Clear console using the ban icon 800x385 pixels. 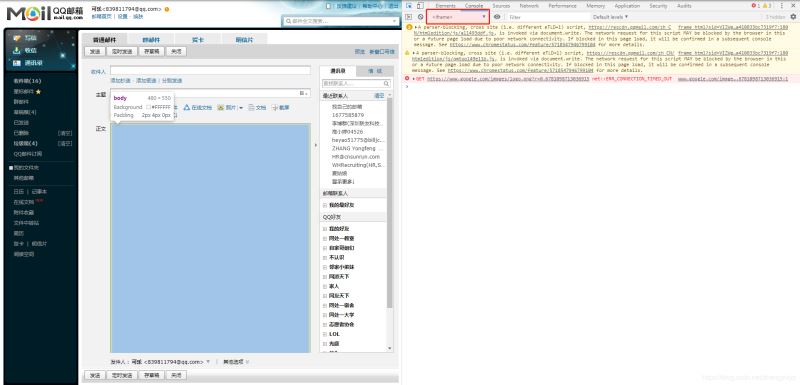coord(420,17)
